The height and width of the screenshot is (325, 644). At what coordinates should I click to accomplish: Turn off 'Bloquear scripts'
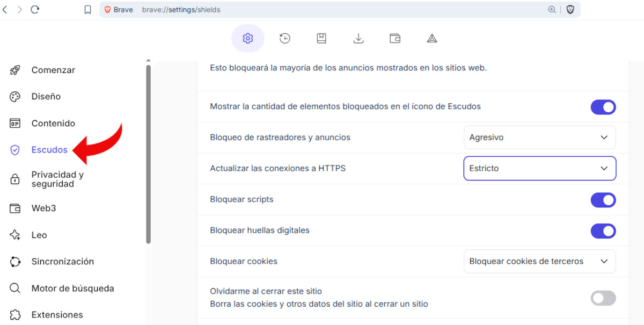603,200
